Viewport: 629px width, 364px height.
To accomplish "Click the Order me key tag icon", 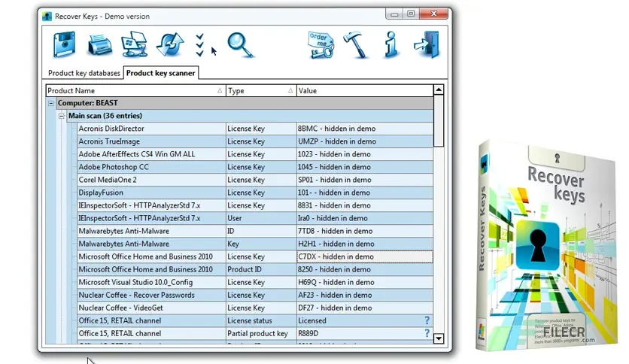I will [x=321, y=45].
